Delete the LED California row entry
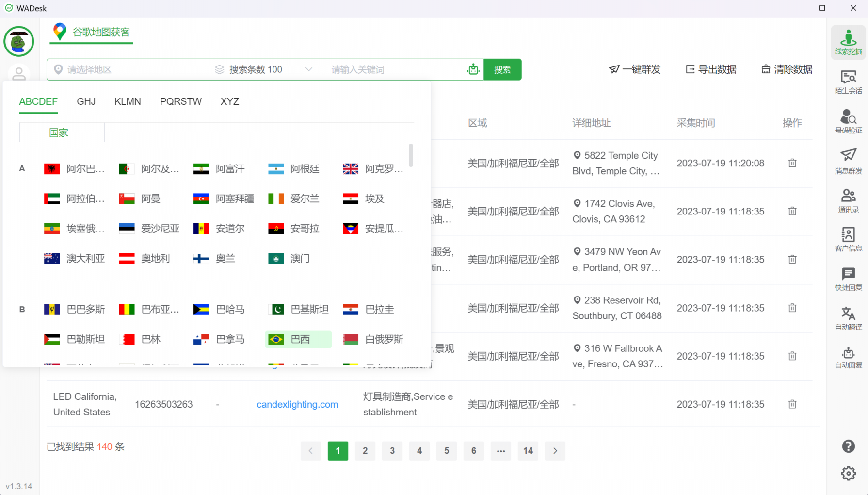868x495 pixels. click(792, 404)
